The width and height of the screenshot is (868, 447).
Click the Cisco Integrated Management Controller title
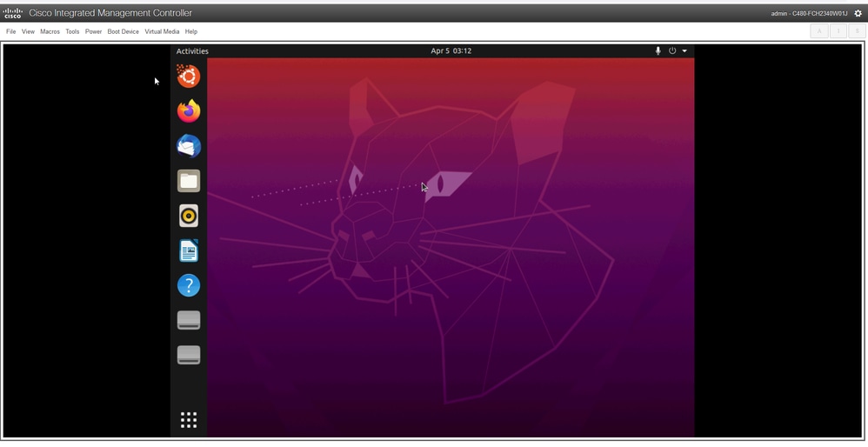coord(110,13)
